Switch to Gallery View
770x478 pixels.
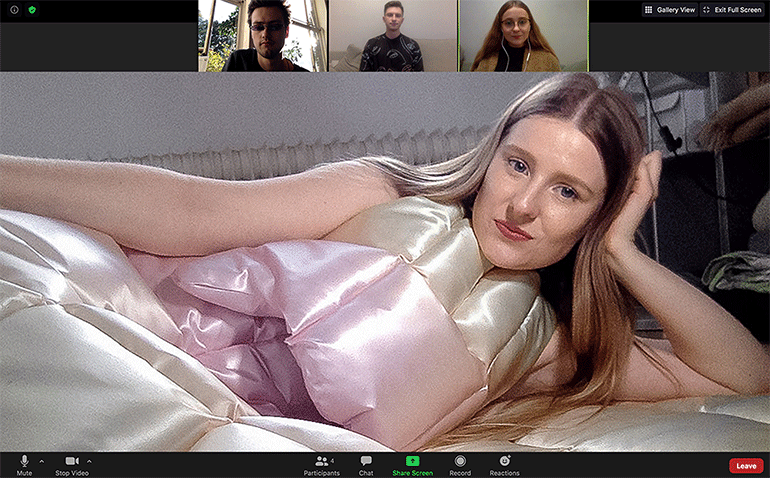coord(669,10)
